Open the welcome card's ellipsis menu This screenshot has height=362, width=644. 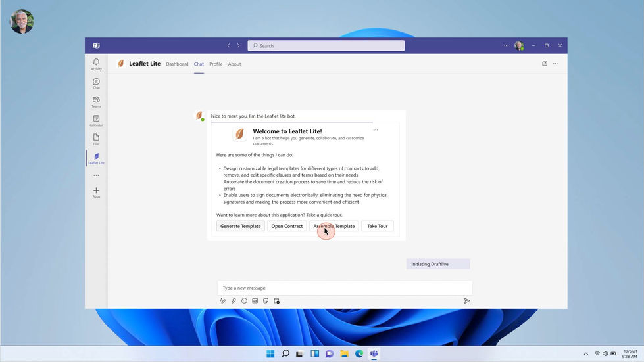tap(376, 130)
